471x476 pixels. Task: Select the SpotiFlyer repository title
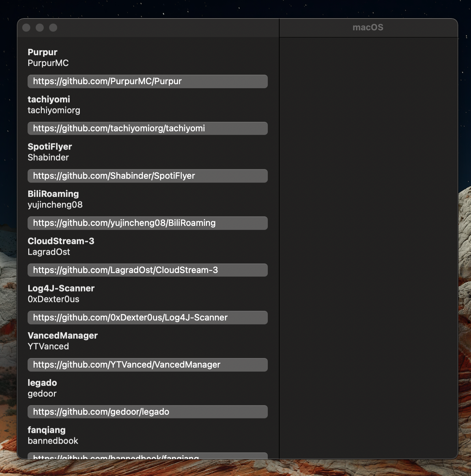pyautogui.click(x=50, y=147)
